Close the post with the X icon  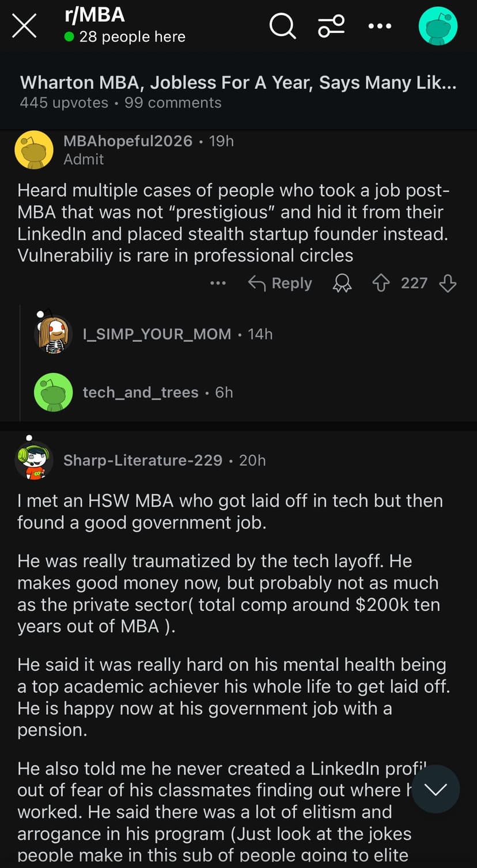tap(24, 27)
